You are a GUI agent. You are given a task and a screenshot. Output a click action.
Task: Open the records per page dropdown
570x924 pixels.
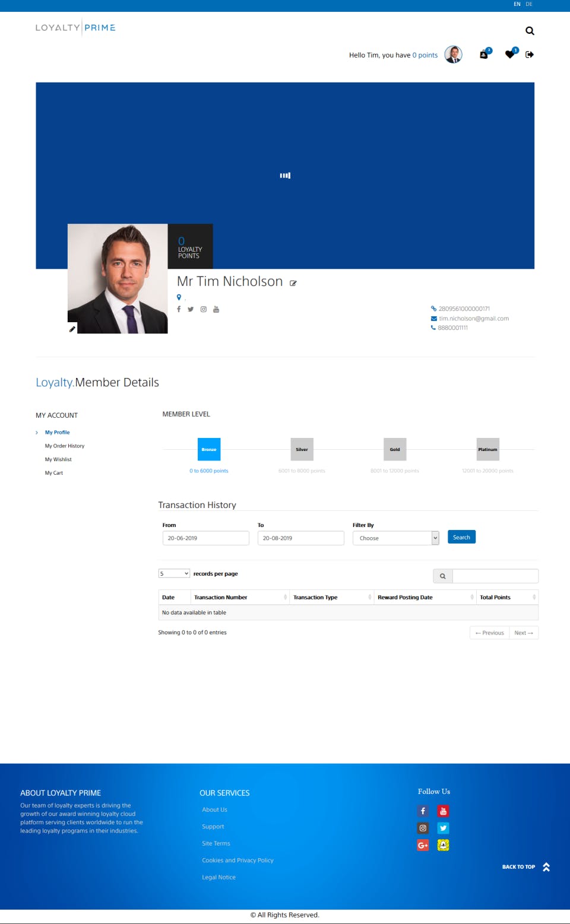(174, 573)
